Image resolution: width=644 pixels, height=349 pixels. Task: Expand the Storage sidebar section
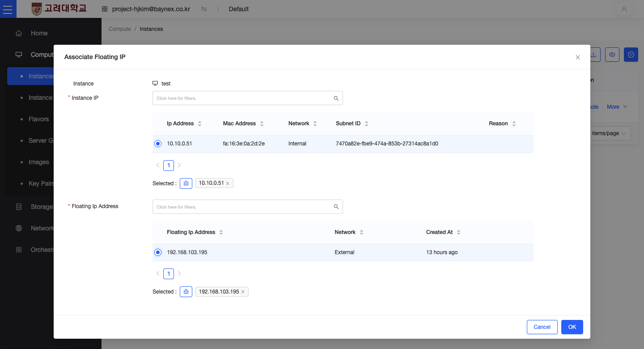41,207
